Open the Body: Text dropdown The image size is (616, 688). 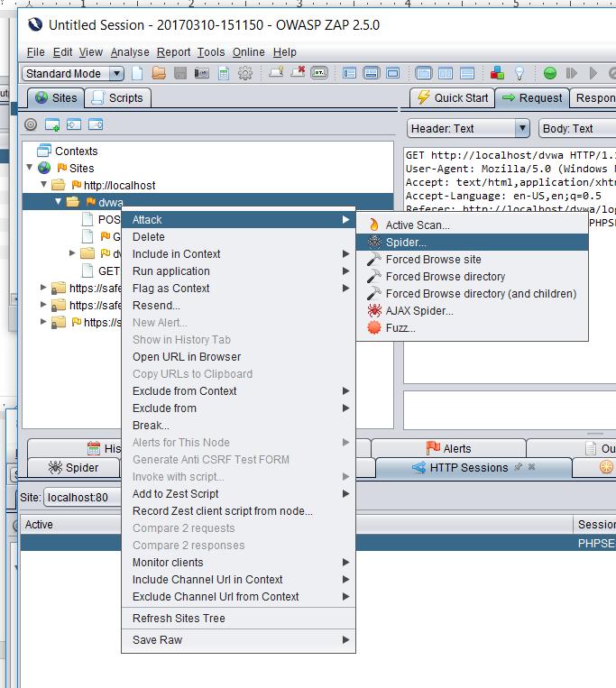coord(577,129)
